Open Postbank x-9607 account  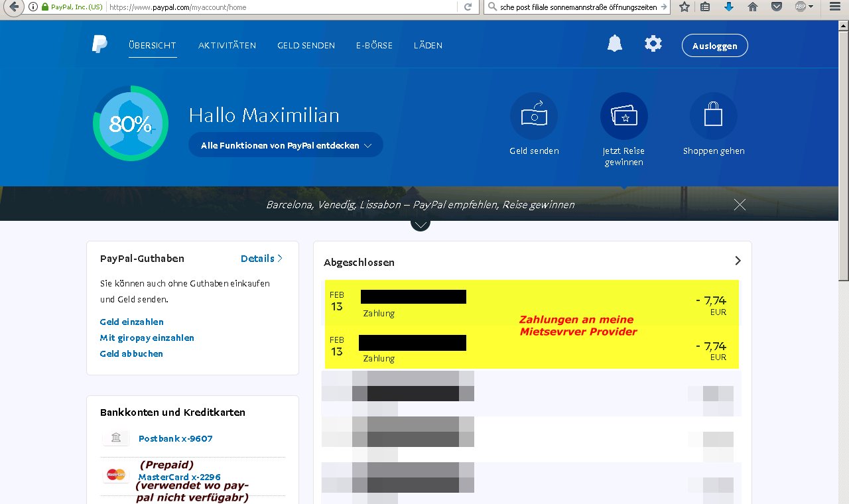coord(175,438)
